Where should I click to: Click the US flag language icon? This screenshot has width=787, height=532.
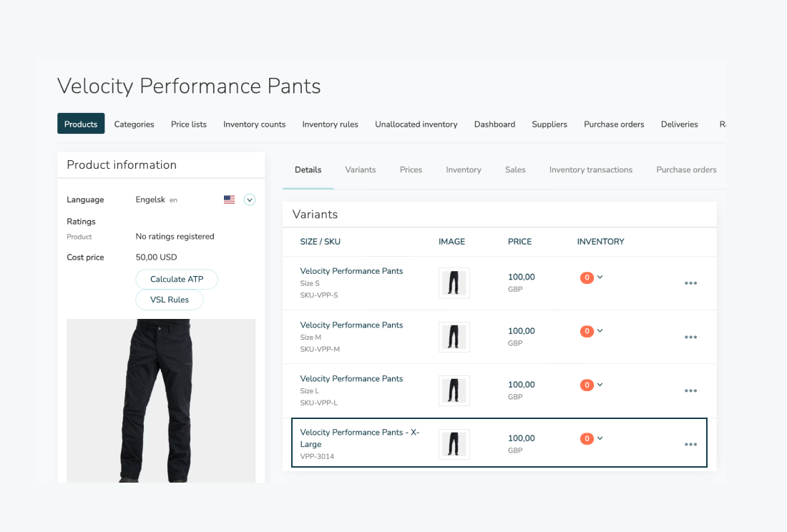(x=229, y=200)
